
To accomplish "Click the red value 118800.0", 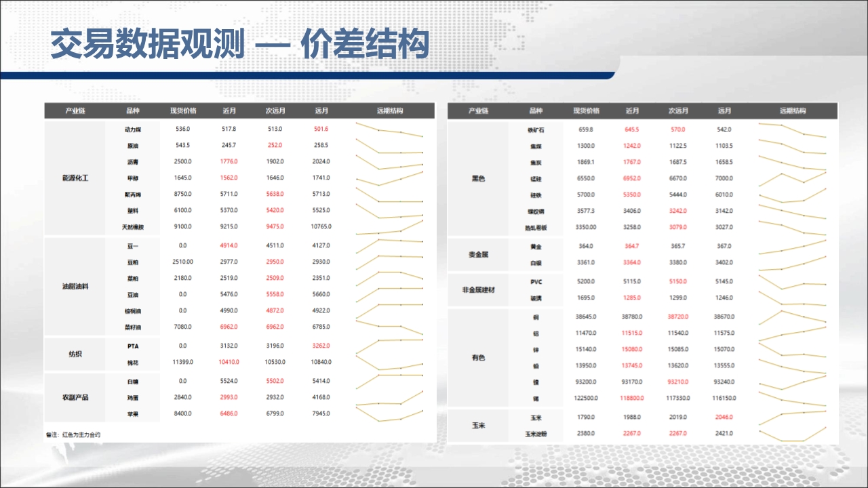I will 632,398.
